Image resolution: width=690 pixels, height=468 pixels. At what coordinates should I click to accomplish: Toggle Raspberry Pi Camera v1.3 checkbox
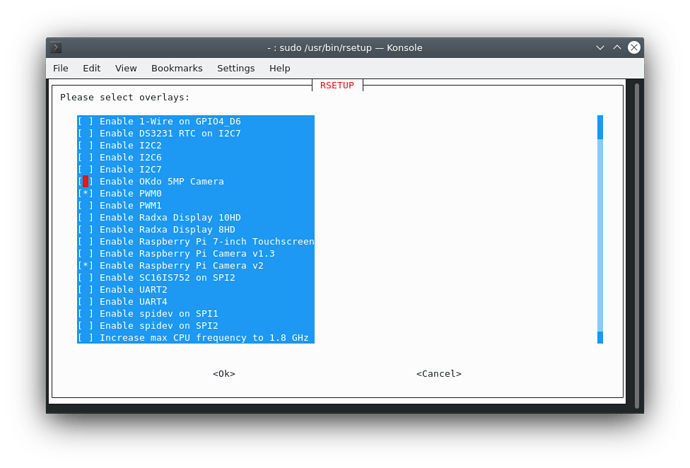pos(85,253)
